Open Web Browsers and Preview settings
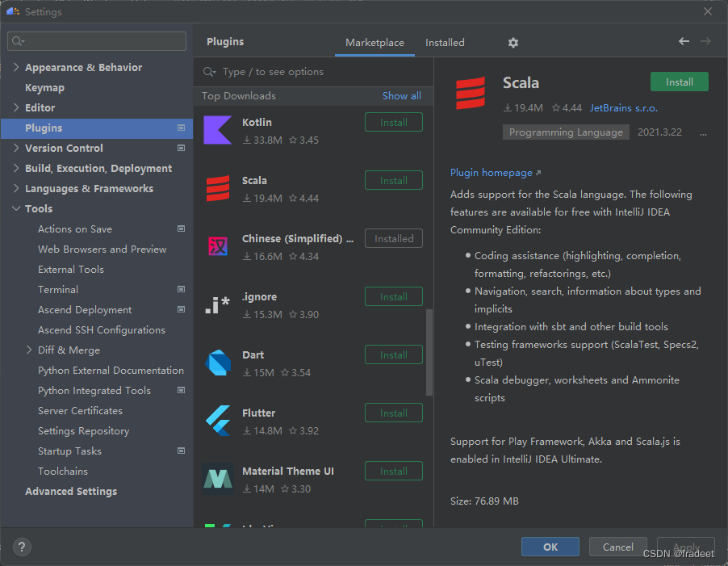Screen dimensions: 728x566 (x=103, y=249)
